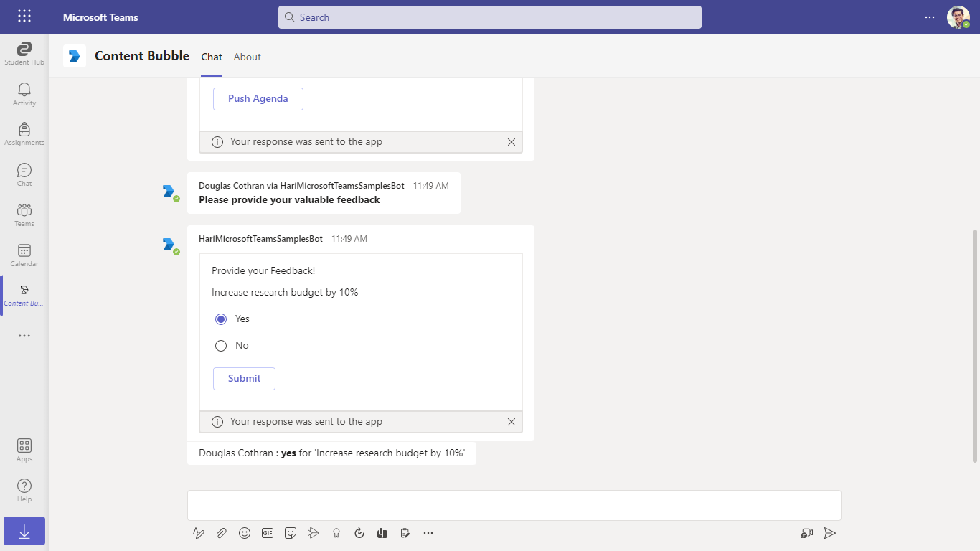Click the Push Agenda button

[258, 99]
